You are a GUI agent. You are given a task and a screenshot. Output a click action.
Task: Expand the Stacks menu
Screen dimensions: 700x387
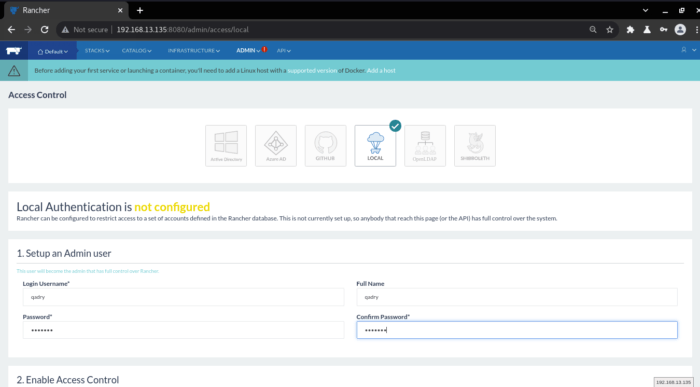click(x=97, y=50)
